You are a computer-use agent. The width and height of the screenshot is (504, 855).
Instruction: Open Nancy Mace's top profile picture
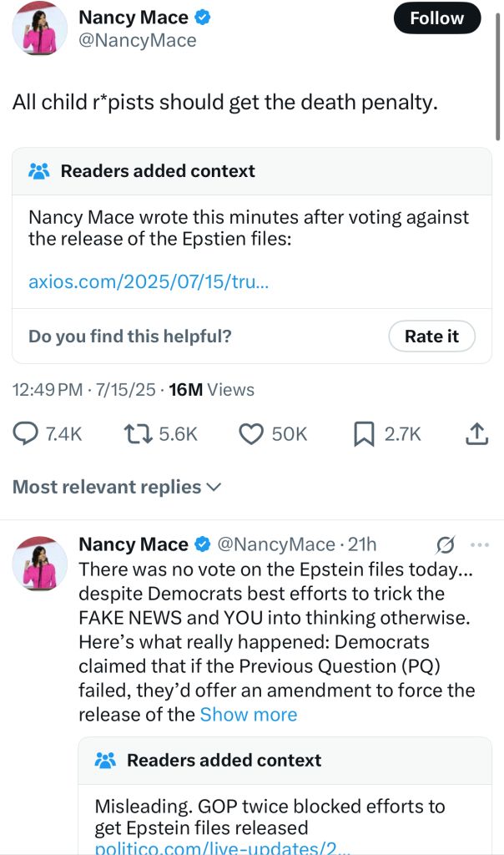pyautogui.click(x=39, y=28)
